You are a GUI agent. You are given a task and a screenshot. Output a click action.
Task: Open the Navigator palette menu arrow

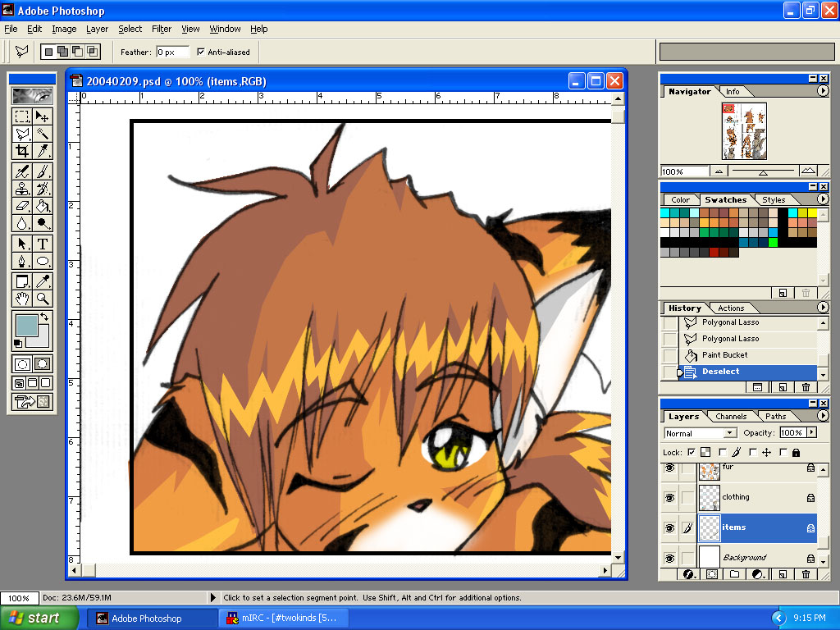[823, 91]
